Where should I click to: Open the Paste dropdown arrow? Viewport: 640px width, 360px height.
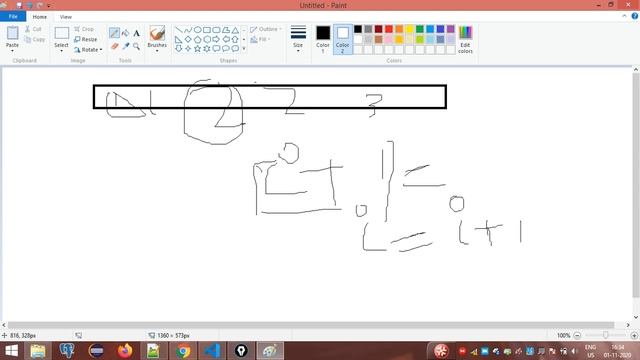[12, 51]
